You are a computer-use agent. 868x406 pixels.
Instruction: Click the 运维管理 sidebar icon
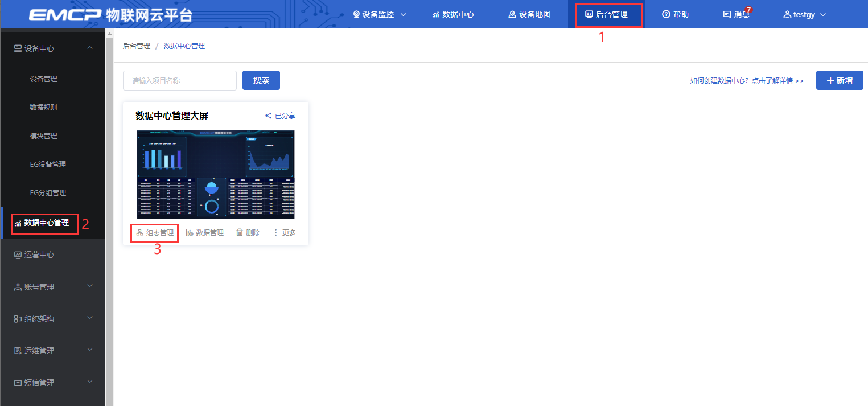click(x=18, y=351)
